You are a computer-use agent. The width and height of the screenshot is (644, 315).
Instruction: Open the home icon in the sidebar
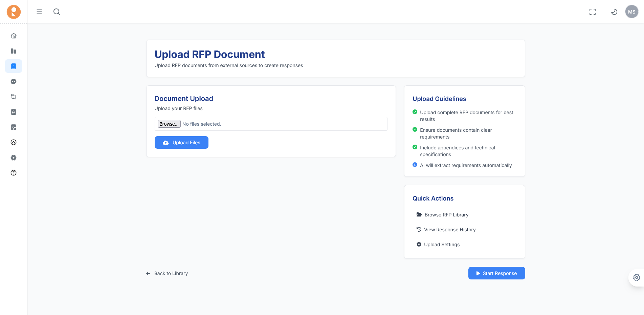tap(14, 36)
